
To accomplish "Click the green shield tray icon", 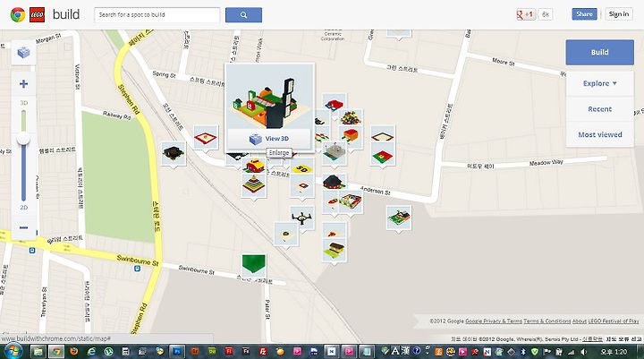I will pos(535,352).
